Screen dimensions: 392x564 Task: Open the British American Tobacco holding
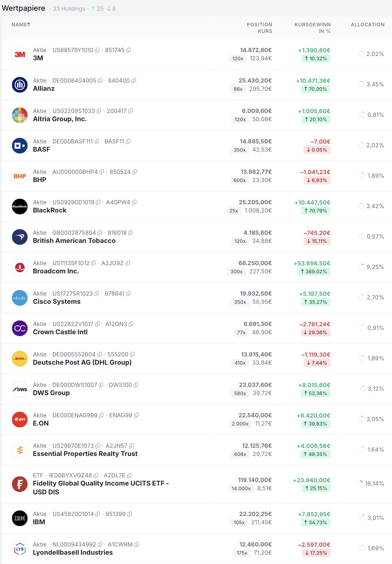click(74, 241)
